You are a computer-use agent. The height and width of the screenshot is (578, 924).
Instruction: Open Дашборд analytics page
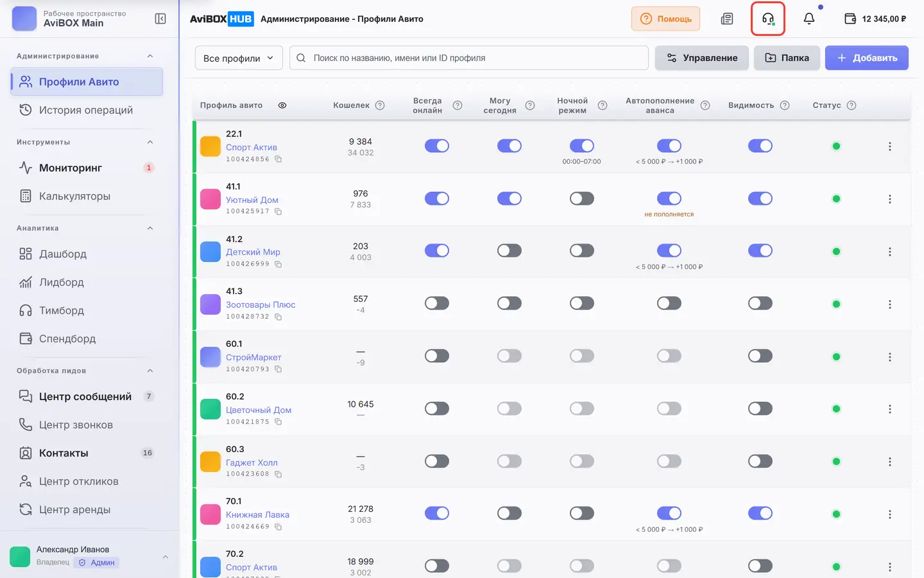pos(87,254)
